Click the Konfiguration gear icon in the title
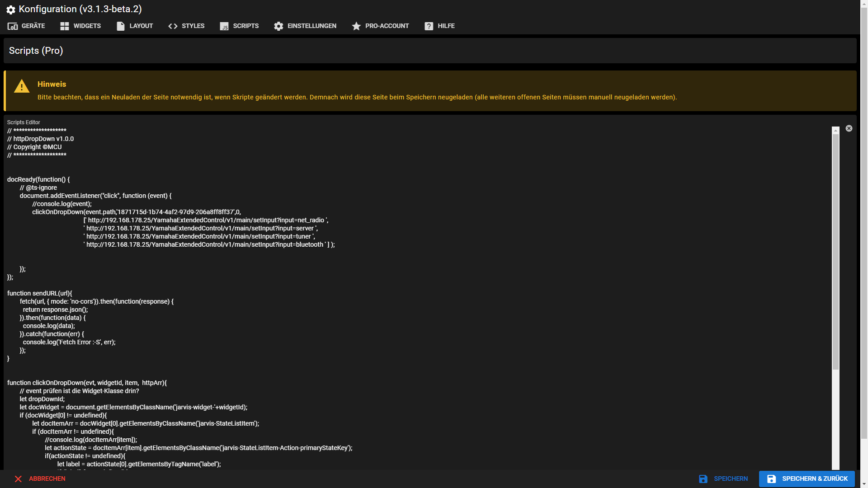 coord(11,9)
